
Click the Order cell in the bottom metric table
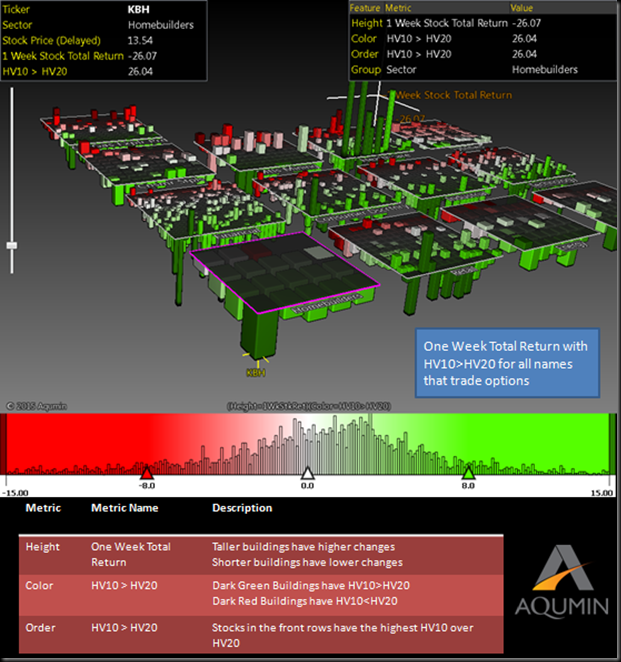click(40, 628)
